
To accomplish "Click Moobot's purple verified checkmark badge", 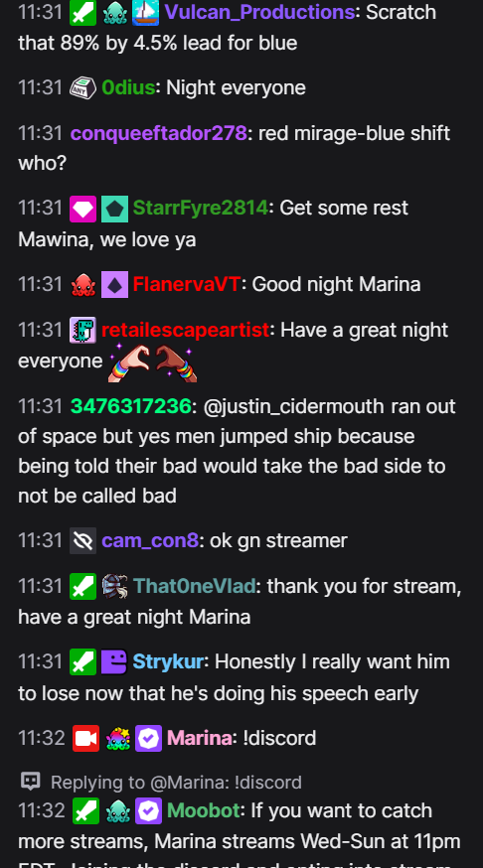I will (x=148, y=811).
